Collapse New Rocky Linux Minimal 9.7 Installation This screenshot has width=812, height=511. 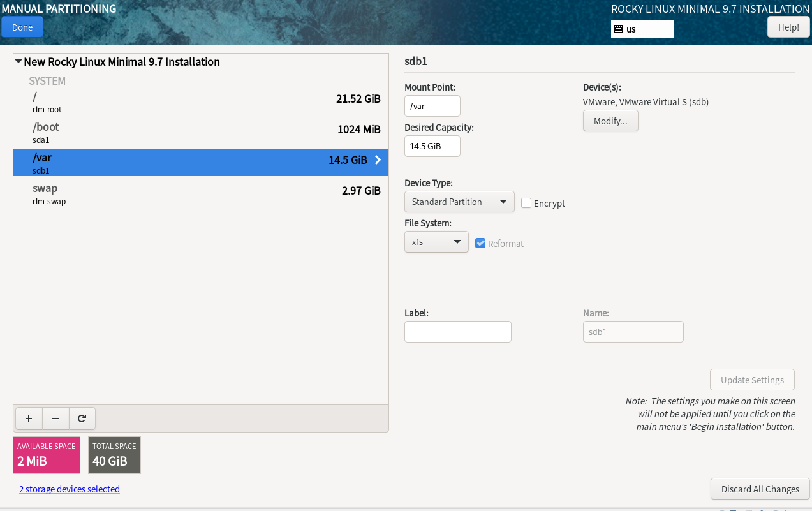pyautogui.click(x=18, y=62)
